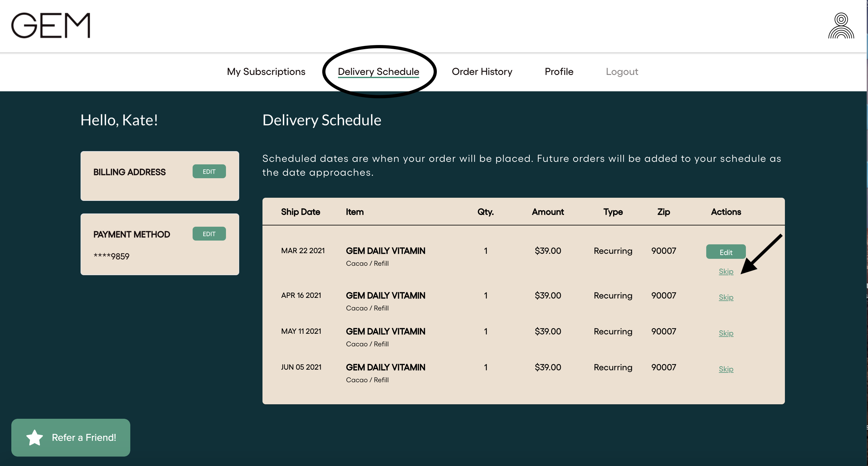Click $39.00 amount in APR 16 row

[548, 295]
